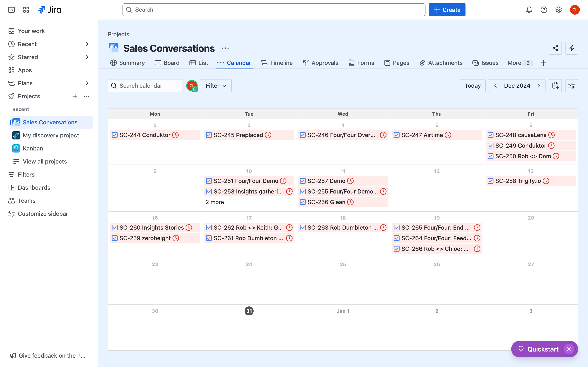Open the Filter dropdown

pyautogui.click(x=216, y=86)
